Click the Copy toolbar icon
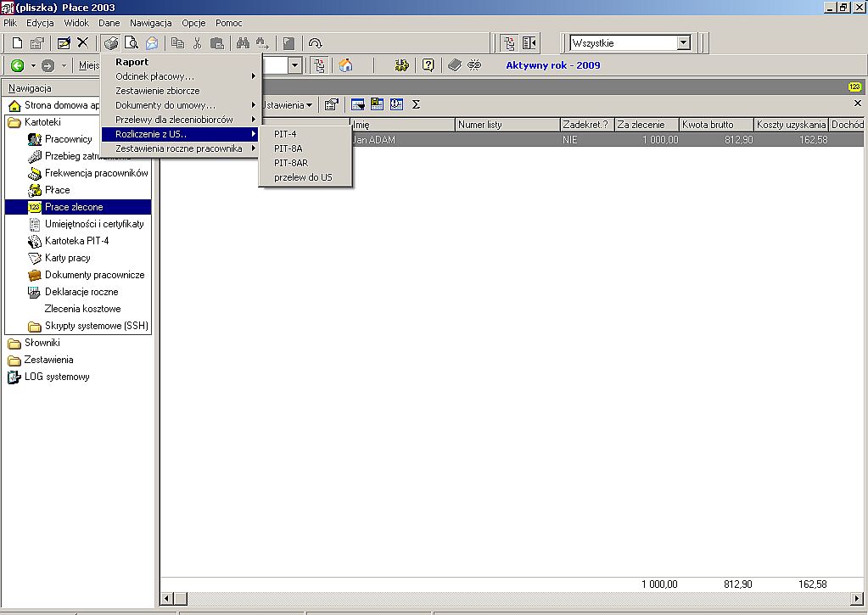868x615 pixels. [x=177, y=43]
